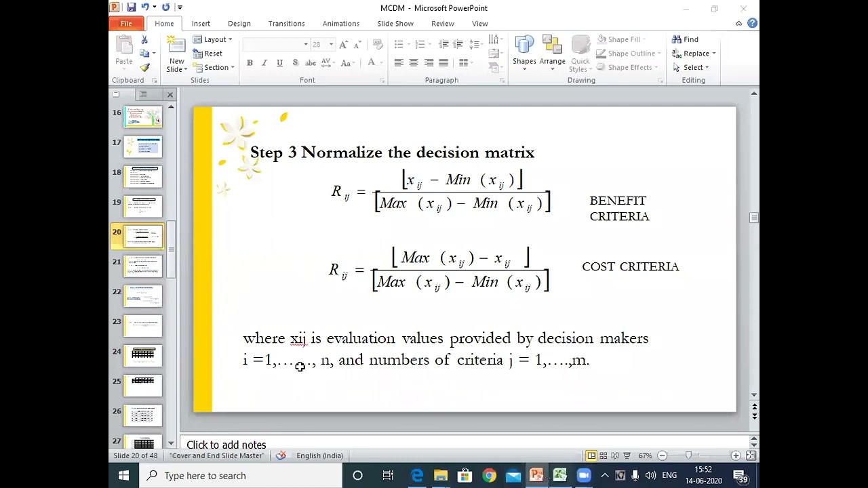Clear all formatting with the eraser icon

(x=378, y=45)
